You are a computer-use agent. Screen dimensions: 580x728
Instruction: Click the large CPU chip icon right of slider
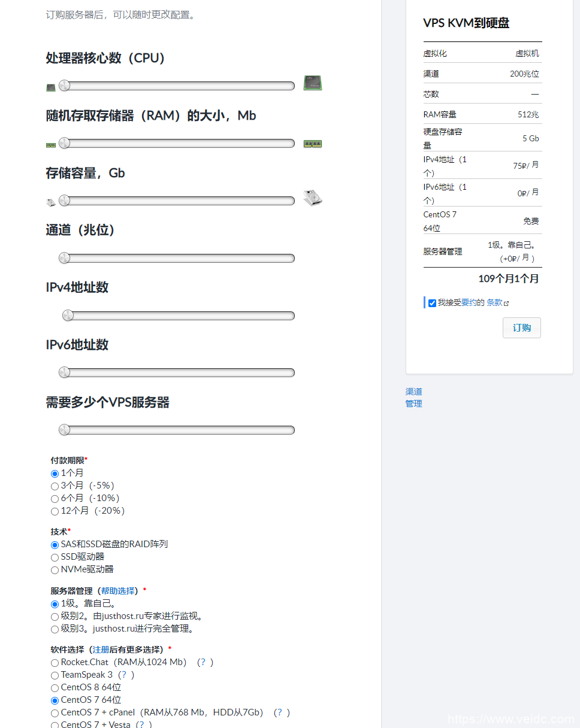pyautogui.click(x=313, y=83)
